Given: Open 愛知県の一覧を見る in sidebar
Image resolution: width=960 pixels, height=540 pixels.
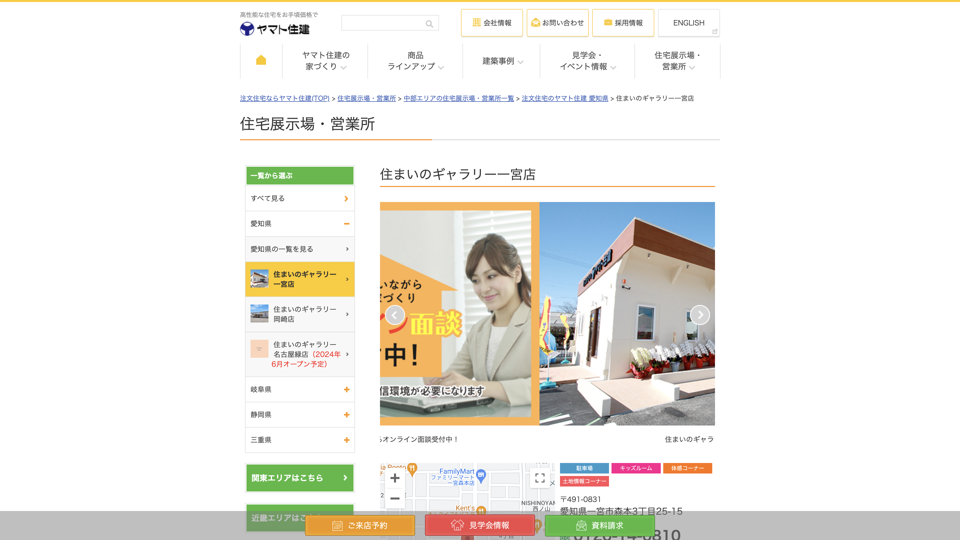Looking at the screenshot, I should point(299,249).
